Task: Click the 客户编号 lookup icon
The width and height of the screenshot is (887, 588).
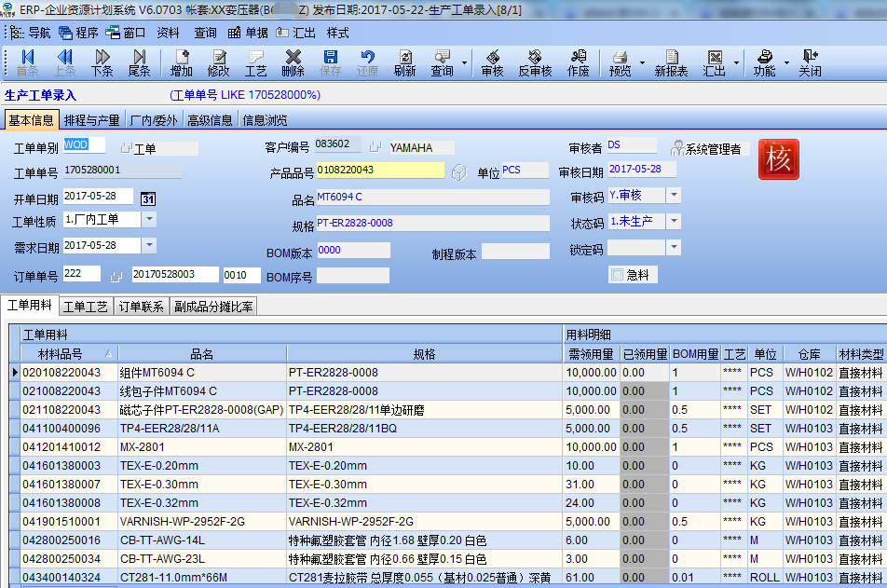Action: 375,148
